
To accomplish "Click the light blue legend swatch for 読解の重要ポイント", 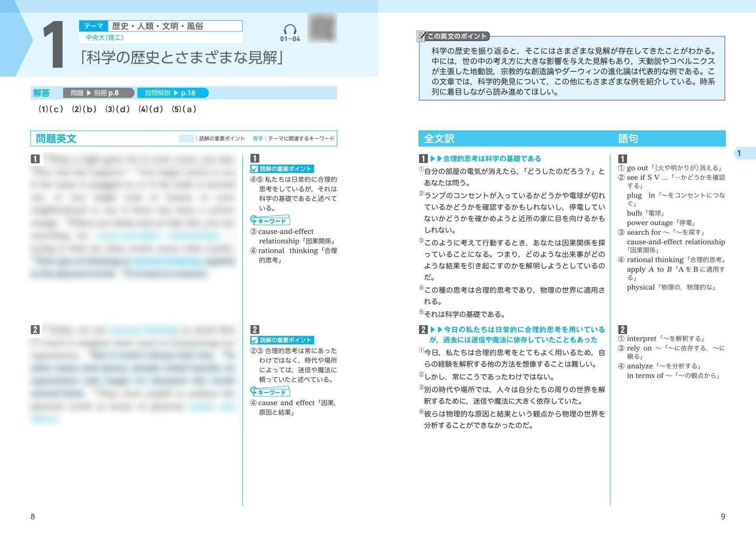I will point(186,139).
